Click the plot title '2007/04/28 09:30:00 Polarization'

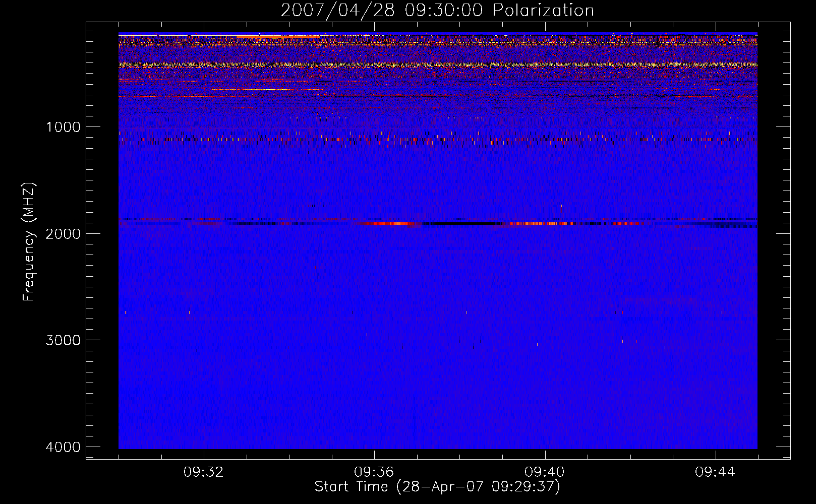click(x=437, y=10)
